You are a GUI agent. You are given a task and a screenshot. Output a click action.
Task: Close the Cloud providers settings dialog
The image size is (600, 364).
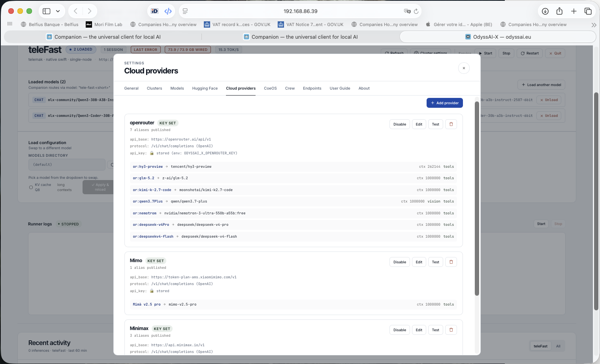tap(464, 68)
